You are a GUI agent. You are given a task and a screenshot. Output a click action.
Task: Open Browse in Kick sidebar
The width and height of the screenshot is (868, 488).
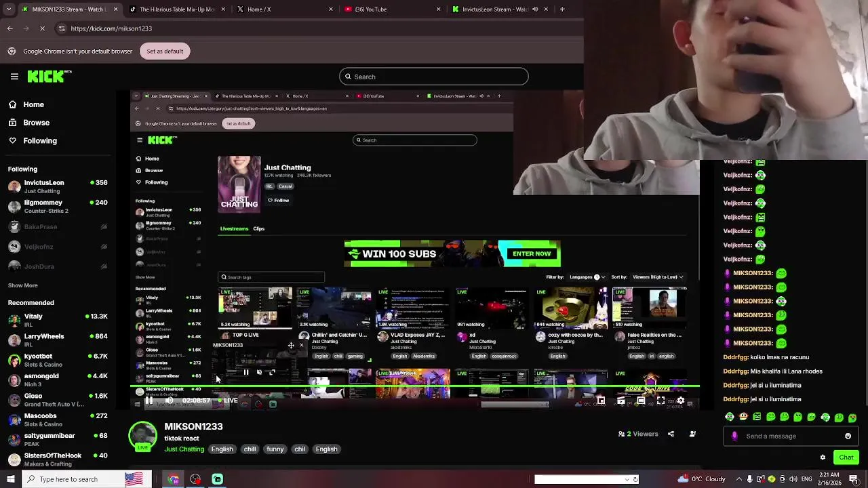(x=29, y=123)
